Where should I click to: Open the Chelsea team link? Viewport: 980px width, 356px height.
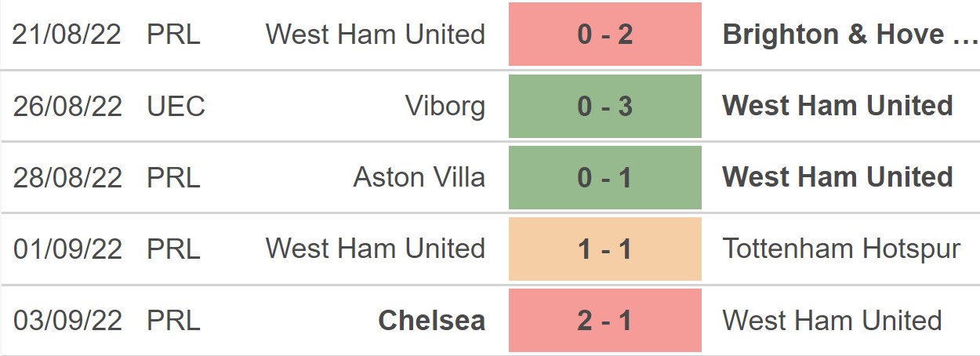431,320
